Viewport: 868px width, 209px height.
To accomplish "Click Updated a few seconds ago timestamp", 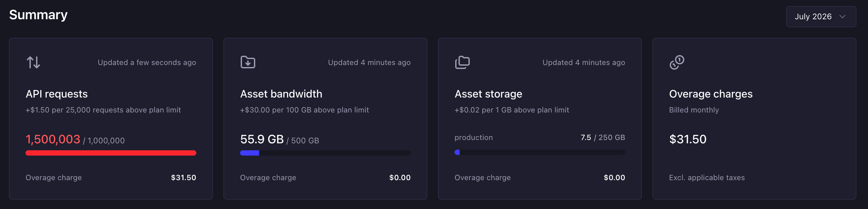I will [147, 62].
